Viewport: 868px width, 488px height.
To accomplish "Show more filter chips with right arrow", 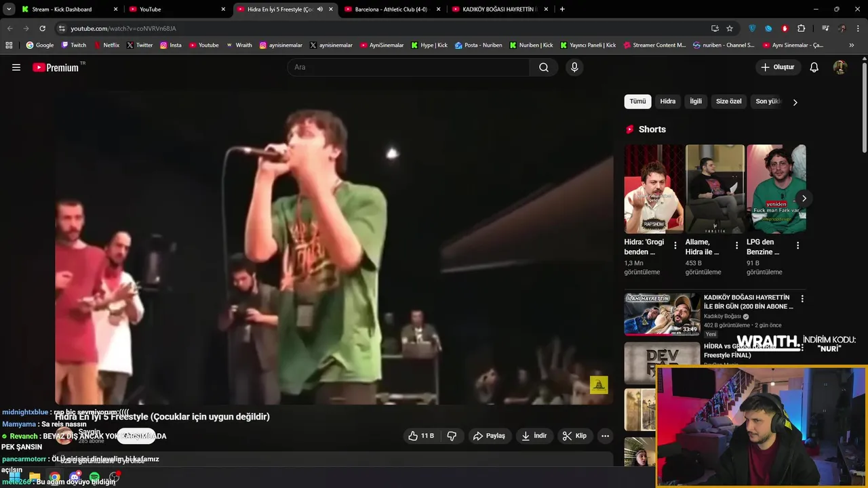I will coord(795,102).
